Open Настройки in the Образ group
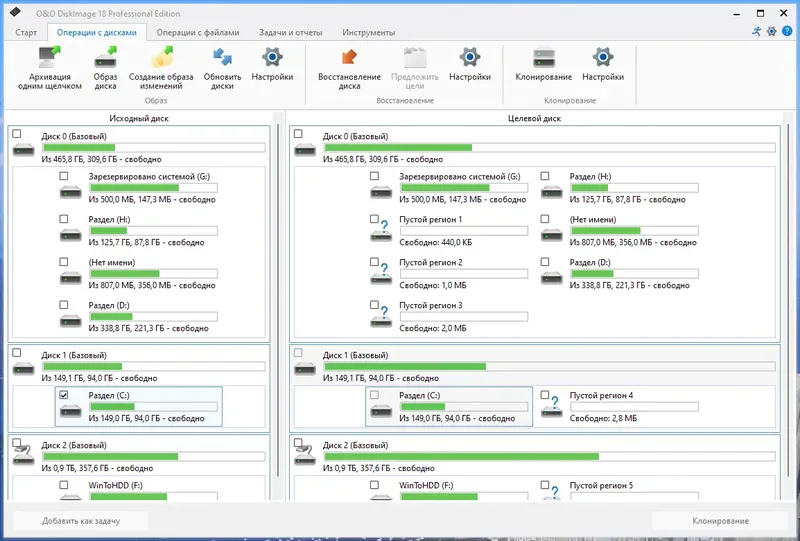The height and width of the screenshot is (541, 800). point(272,57)
